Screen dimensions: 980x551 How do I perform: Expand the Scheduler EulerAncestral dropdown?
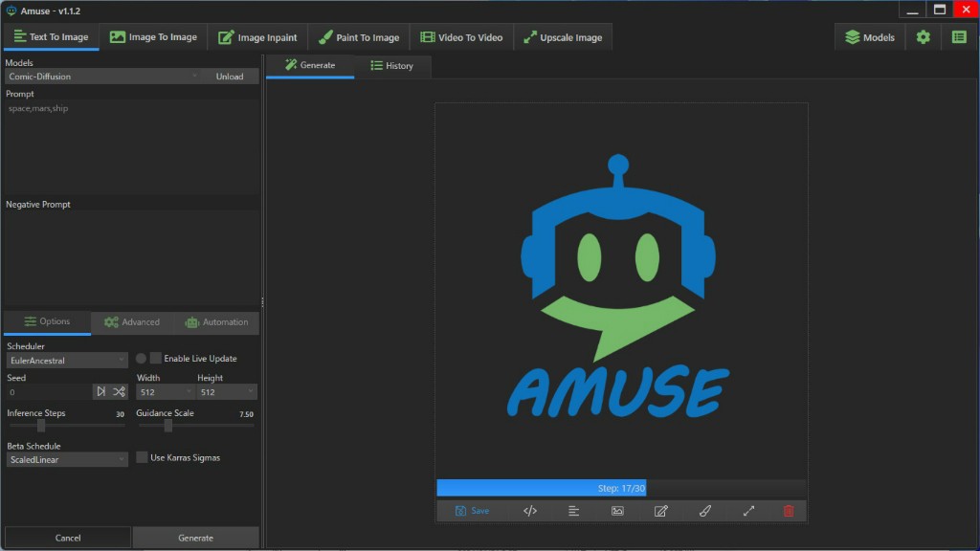67,360
